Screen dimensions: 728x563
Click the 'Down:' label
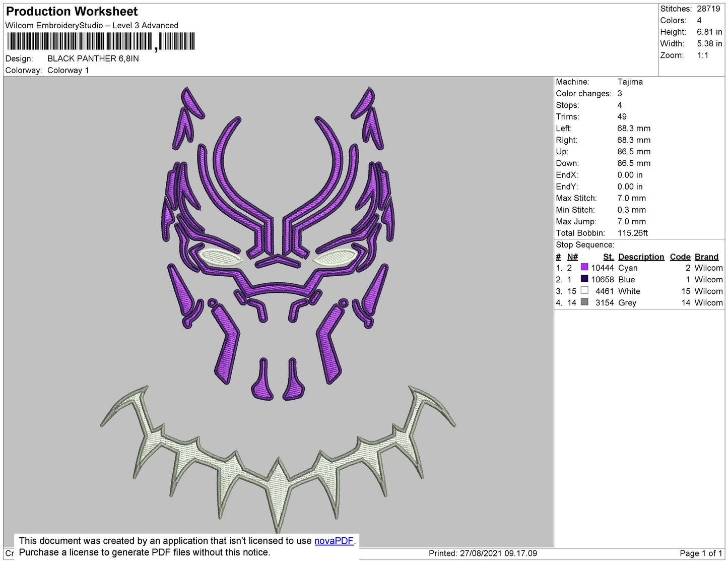click(x=567, y=163)
